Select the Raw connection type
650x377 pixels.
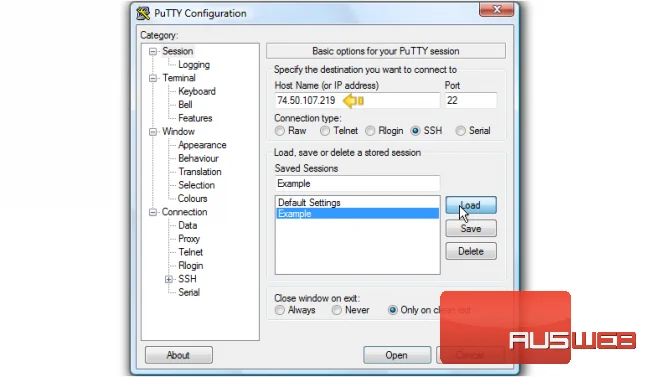point(280,131)
